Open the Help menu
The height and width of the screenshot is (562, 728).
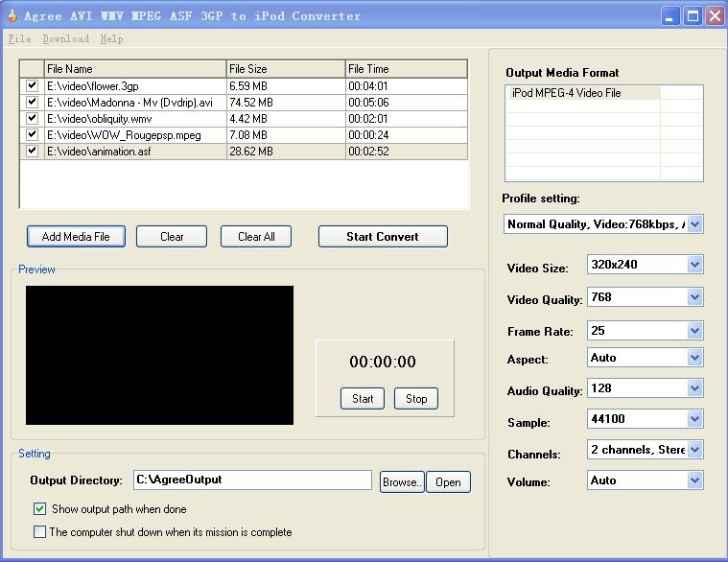(x=111, y=39)
